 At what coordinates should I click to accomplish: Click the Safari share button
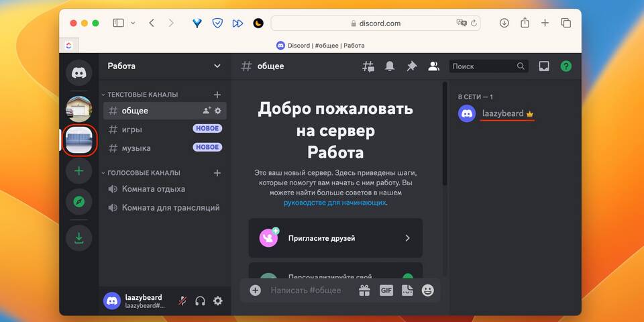[x=525, y=23]
